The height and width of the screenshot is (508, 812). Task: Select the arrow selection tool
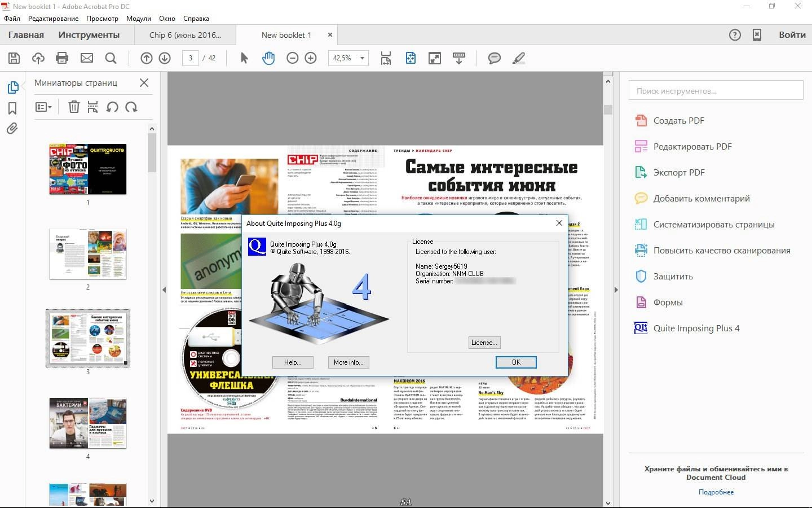244,58
